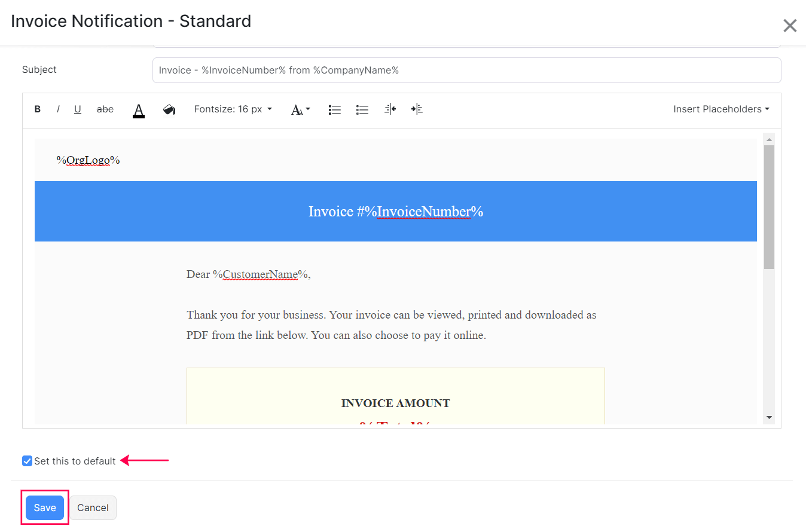
Task: Apply italic formatting to text
Action: point(58,109)
